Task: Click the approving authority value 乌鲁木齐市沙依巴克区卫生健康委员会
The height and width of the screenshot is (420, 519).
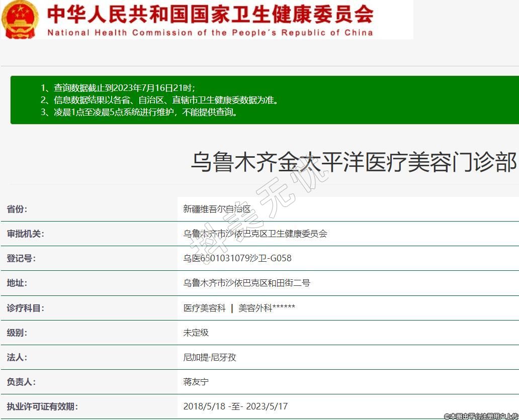Action: point(255,234)
